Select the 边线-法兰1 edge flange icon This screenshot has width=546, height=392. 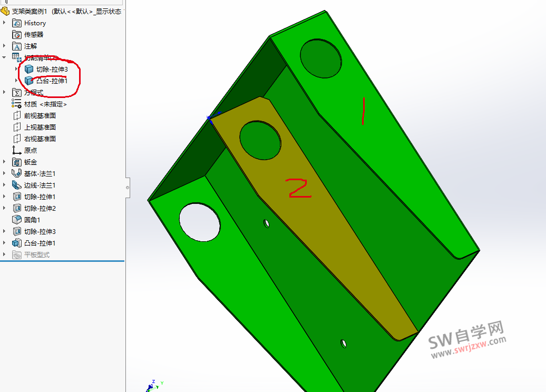16,185
